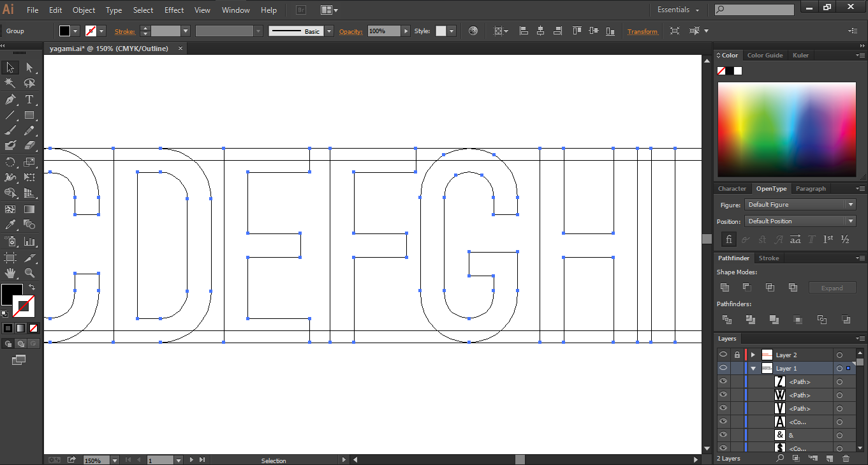This screenshot has height=465, width=868.
Task: Pick the Eyedropper tool
Action: (10, 225)
